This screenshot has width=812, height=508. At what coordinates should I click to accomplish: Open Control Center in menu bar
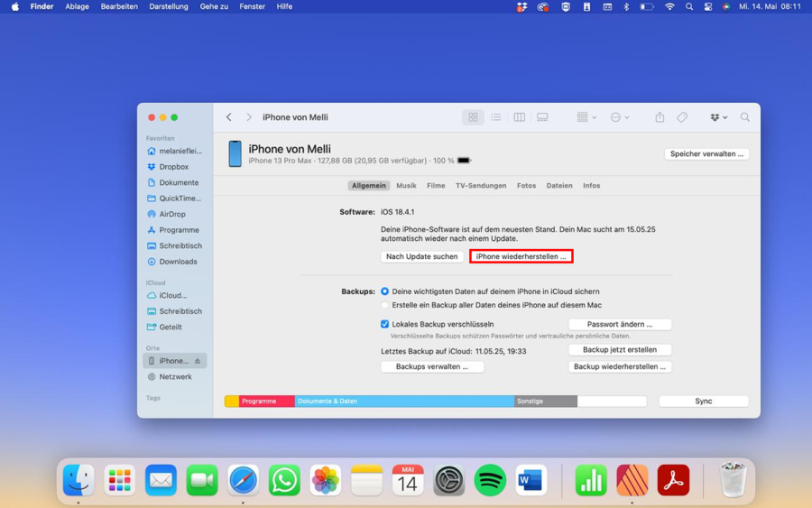click(708, 6)
